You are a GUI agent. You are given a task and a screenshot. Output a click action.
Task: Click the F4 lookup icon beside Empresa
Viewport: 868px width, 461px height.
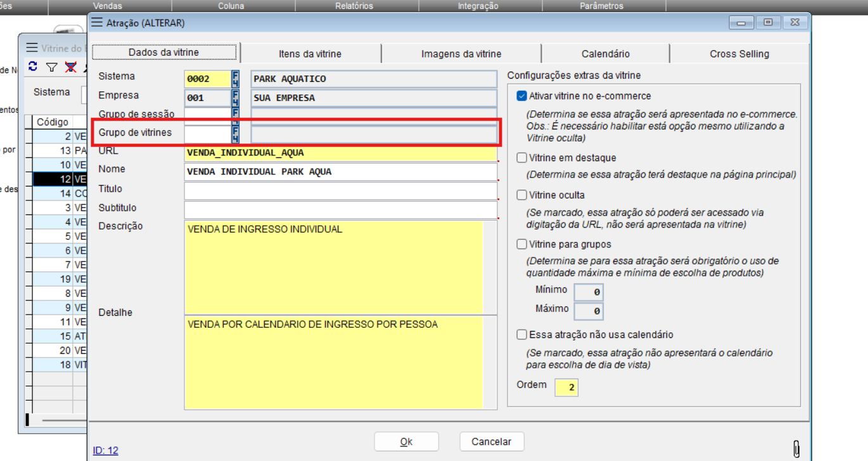236,98
